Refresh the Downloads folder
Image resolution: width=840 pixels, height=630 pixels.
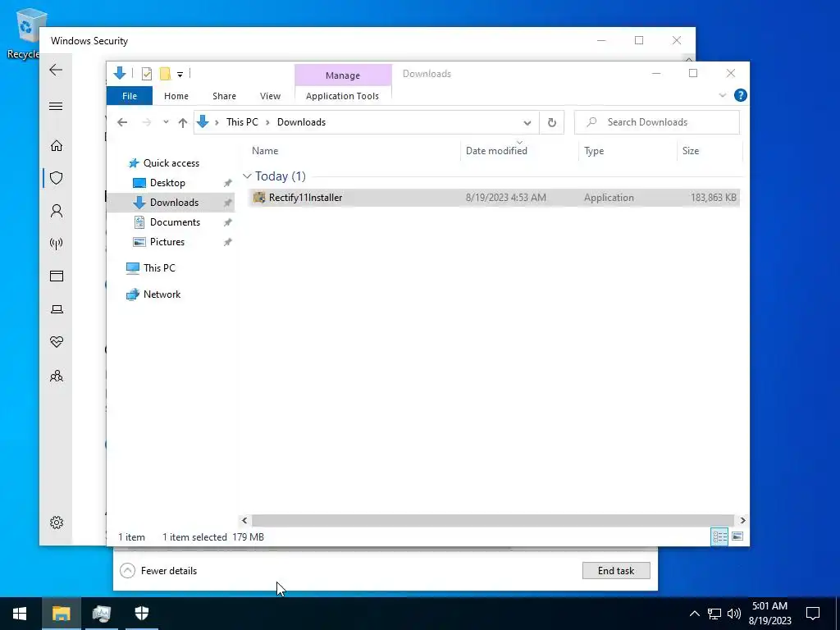[552, 123]
